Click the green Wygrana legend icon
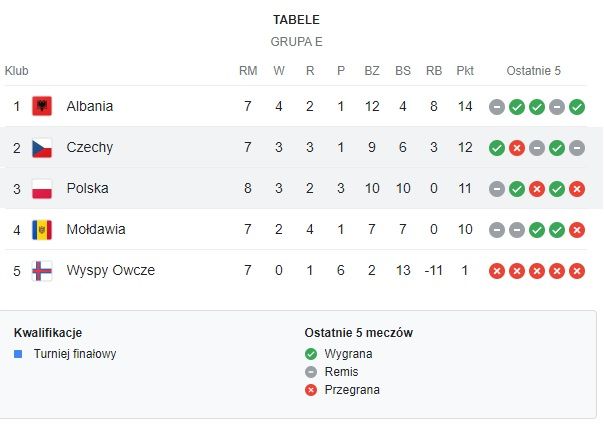The image size is (604, 429). point(312,353)
